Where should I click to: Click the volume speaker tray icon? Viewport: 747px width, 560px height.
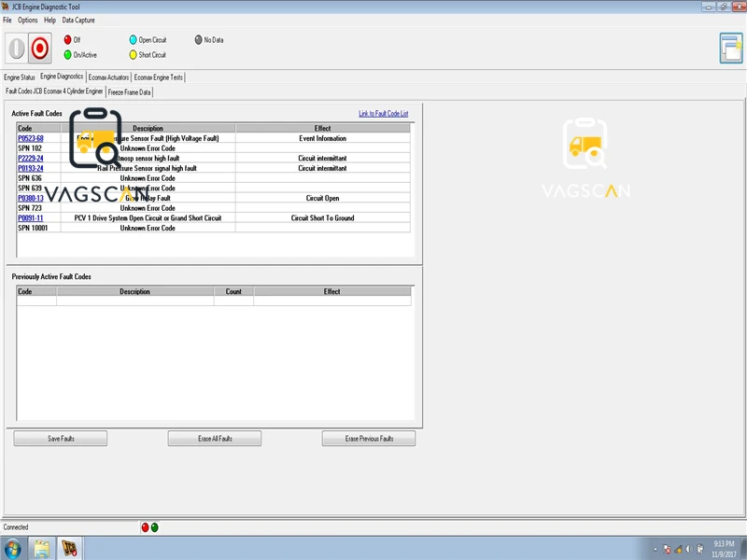[x=689, y=549]
